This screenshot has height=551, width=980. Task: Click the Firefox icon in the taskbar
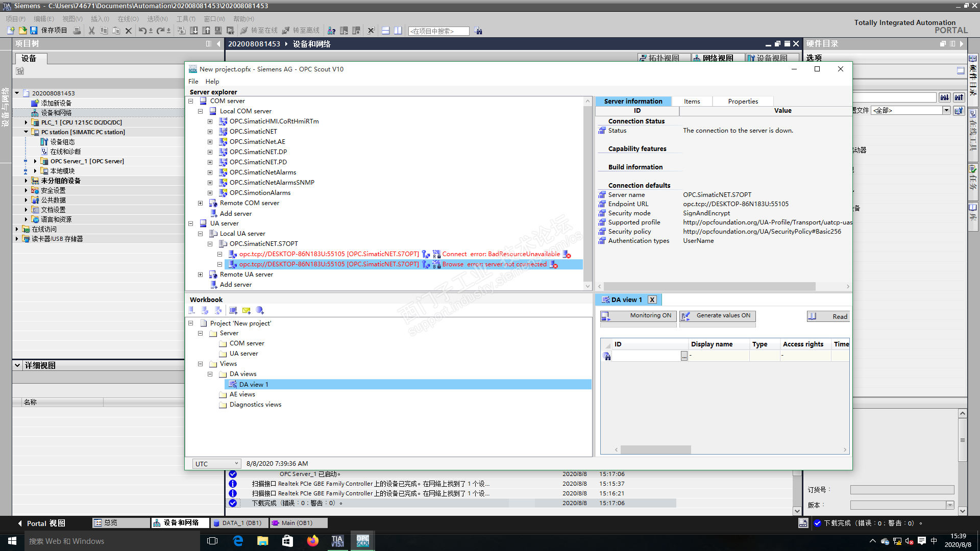coord(312,541)
